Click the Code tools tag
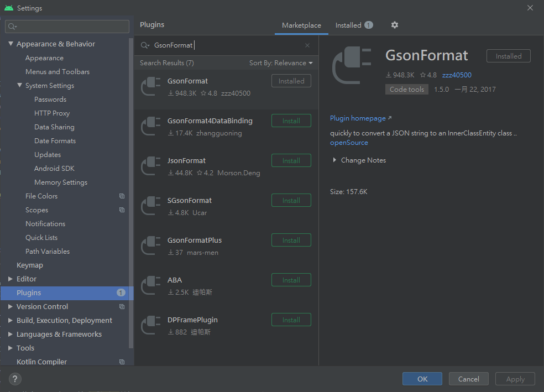The image size is (544, 392). [x=406, y=89]
